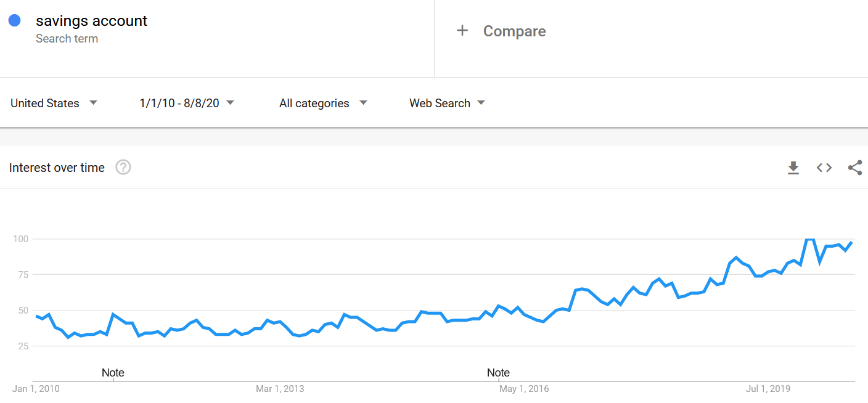
Task: Click the Mar 1, 2013 axis label
Action: [280, 389]
